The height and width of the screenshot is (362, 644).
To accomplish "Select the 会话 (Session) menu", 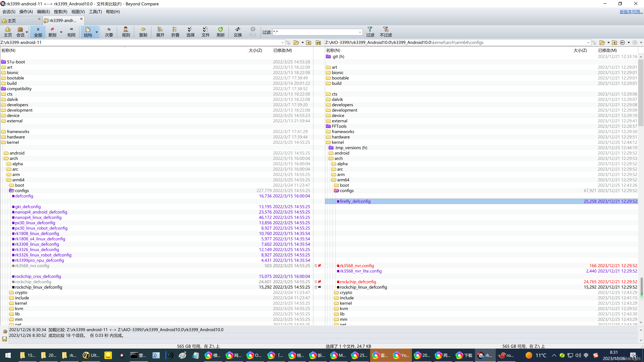I will point(8,12).
